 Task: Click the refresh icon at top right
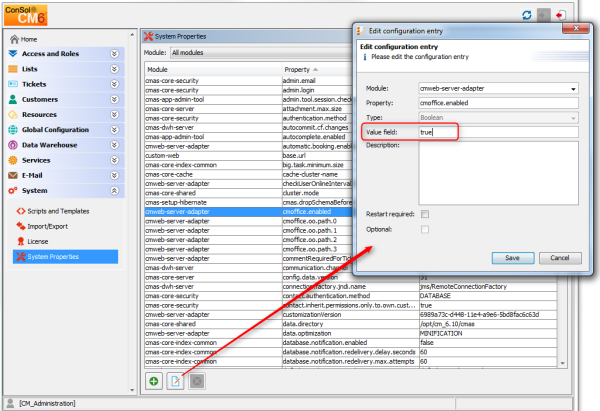coord(527,15)
